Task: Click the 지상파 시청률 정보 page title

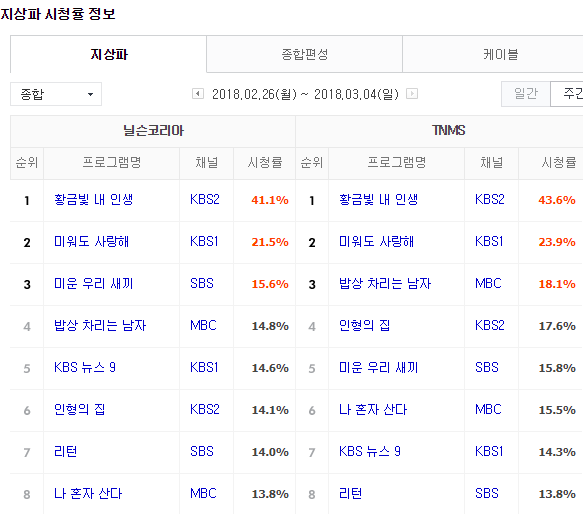Action: 58,14
